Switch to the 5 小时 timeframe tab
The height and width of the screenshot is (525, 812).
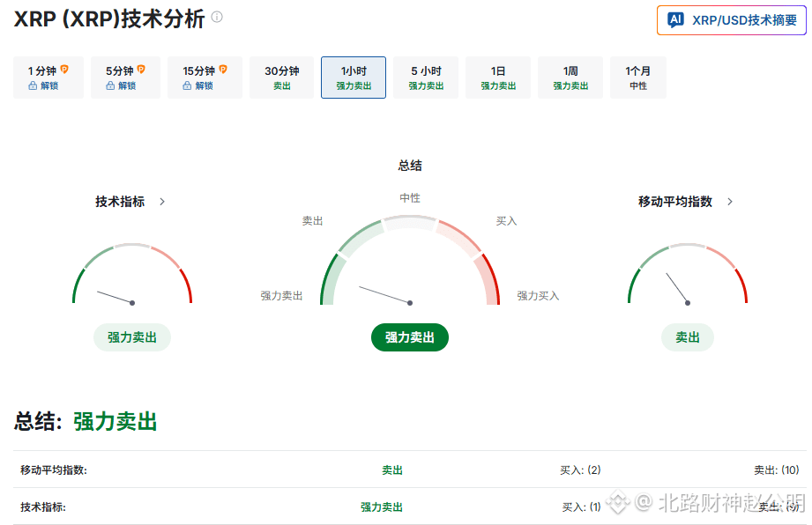click(x=426, y=78)
